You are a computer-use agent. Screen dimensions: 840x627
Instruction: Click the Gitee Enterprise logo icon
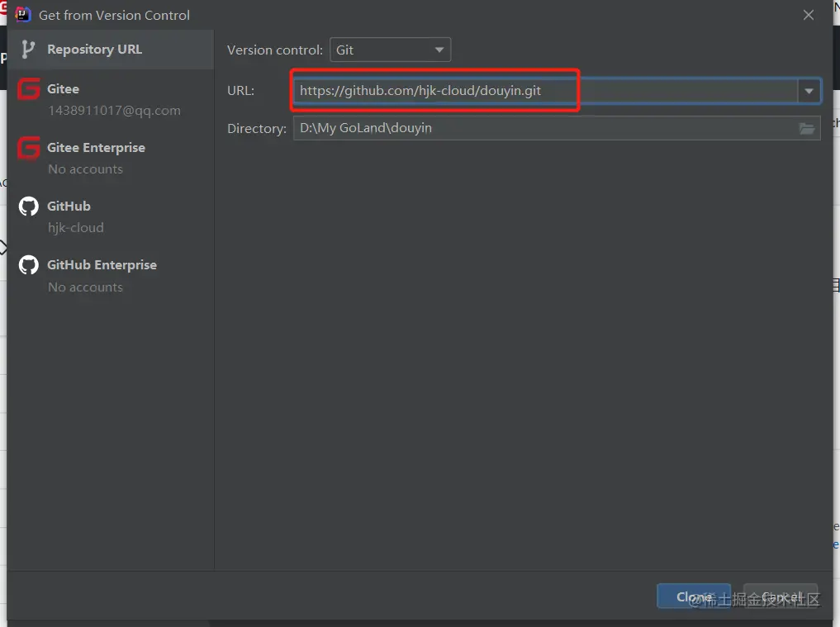click(x=28, y=148)
